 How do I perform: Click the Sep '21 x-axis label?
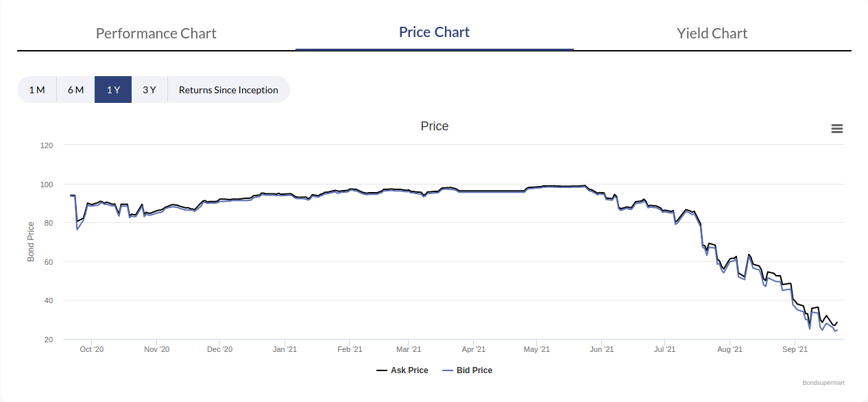[x=795, y=349]
